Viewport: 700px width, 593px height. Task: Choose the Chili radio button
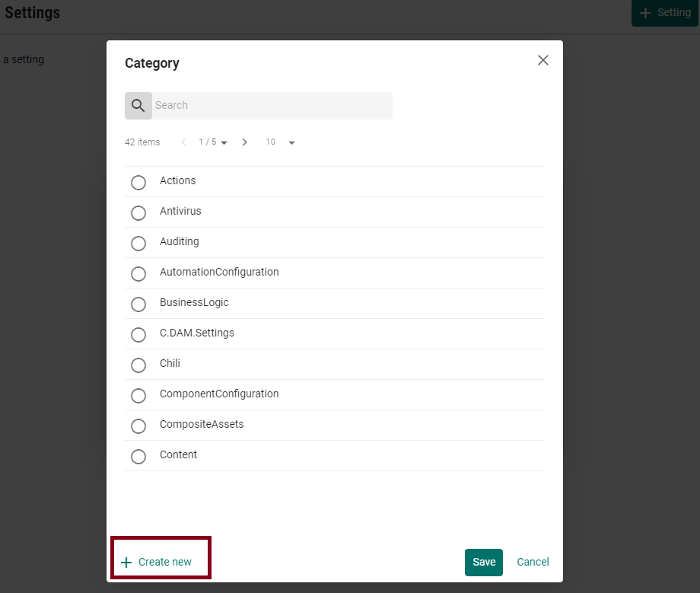(x=138, y=365)
